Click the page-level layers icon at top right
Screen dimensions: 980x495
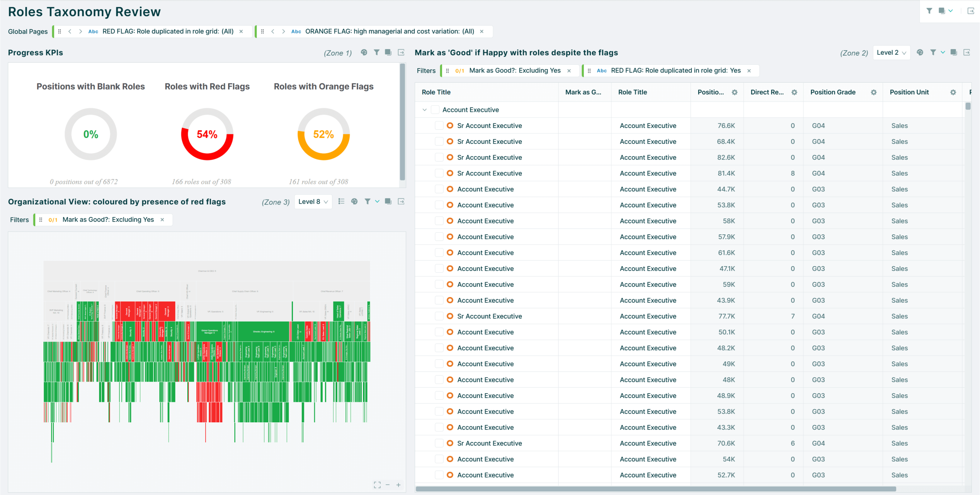[942, 11]
